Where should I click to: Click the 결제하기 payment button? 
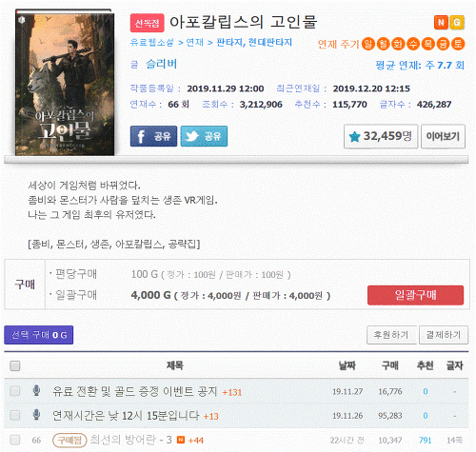click(x=444, y=335)
